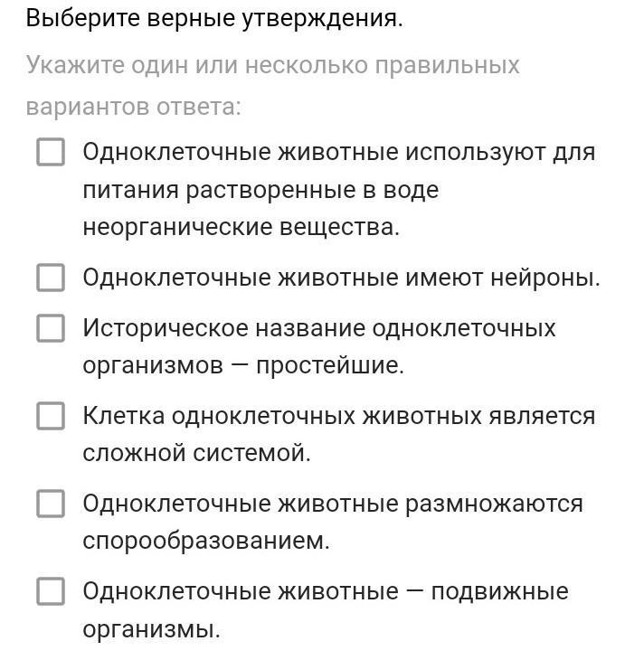Click the label line 'Клетка одноклеточных животных является'
The width and height of the screenshot is (644, 660).
click(x=338, y=416)
